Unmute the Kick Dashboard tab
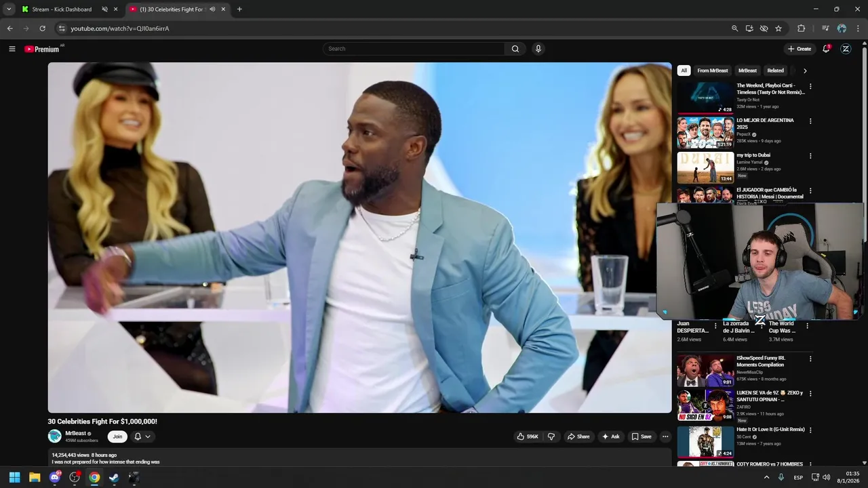 click(104, 9)
